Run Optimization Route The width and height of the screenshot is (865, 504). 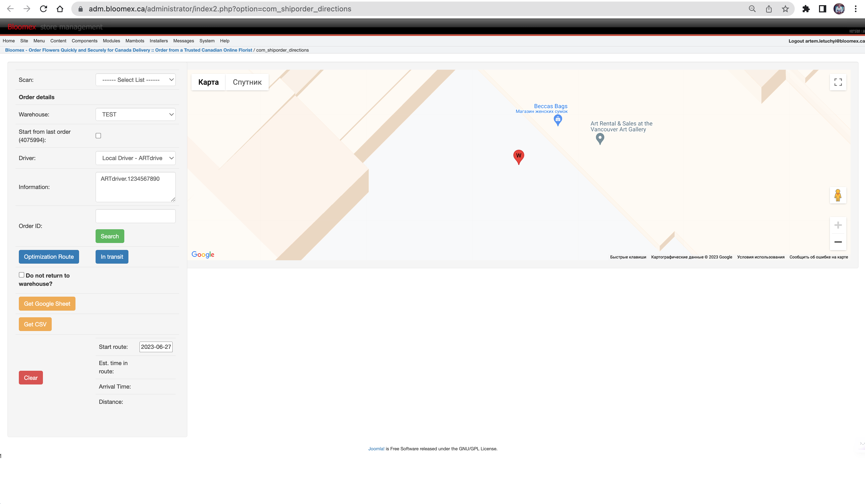[x=49, y=257]
